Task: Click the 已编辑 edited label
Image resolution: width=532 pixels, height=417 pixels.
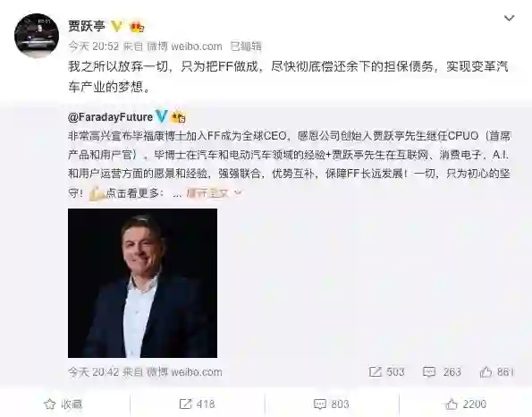Action: pyautogui.click(x=246, y=47)
